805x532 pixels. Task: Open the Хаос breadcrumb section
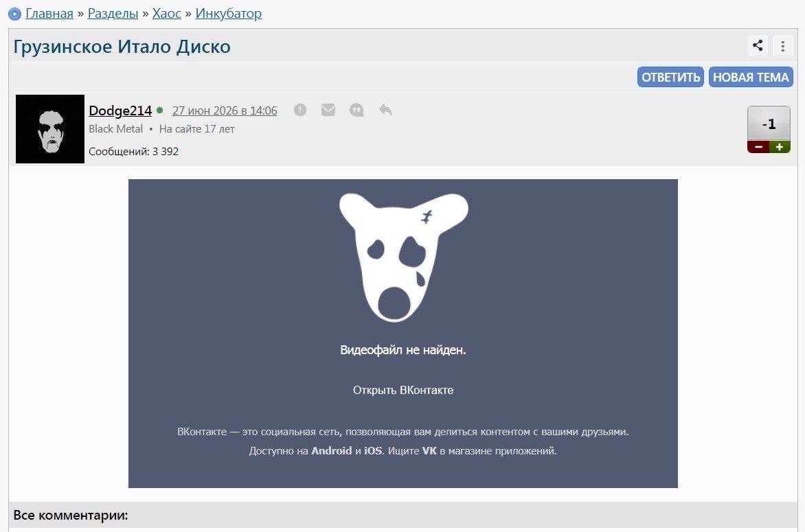point(167,13)
